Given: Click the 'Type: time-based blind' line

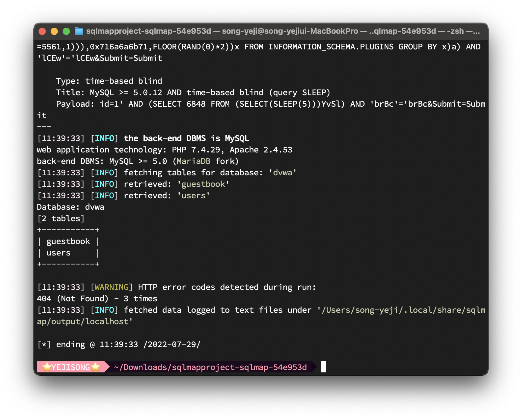Looking at the screenshot, I should point(109,81).
